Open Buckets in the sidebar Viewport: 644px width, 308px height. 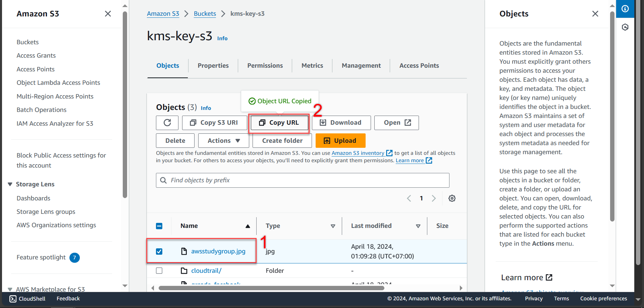point(28,42)
